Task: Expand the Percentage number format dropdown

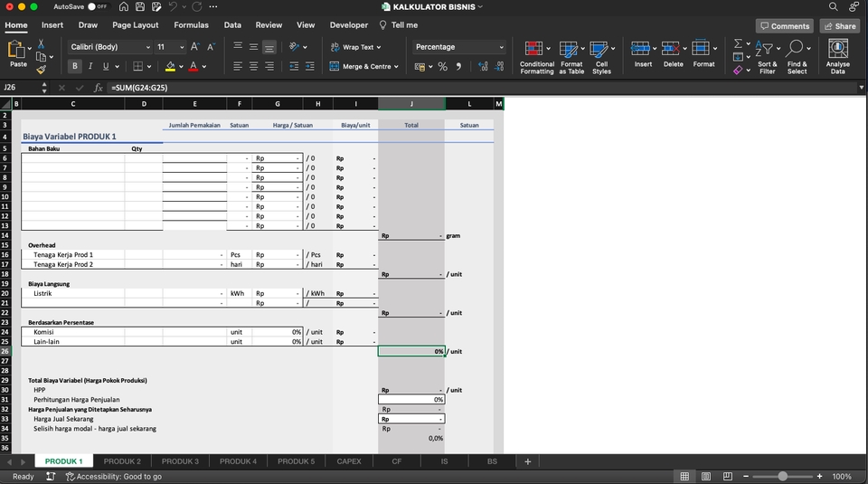Action: [x=502, y=47]
